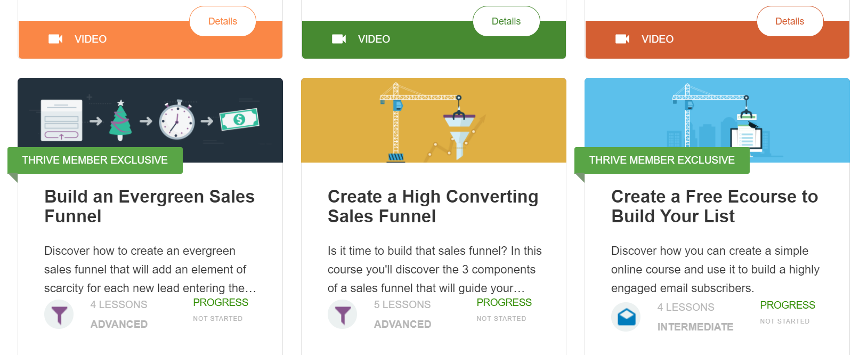Click 4 LESSONS text on Evergreen Sales Funnel card

point(119,305)
